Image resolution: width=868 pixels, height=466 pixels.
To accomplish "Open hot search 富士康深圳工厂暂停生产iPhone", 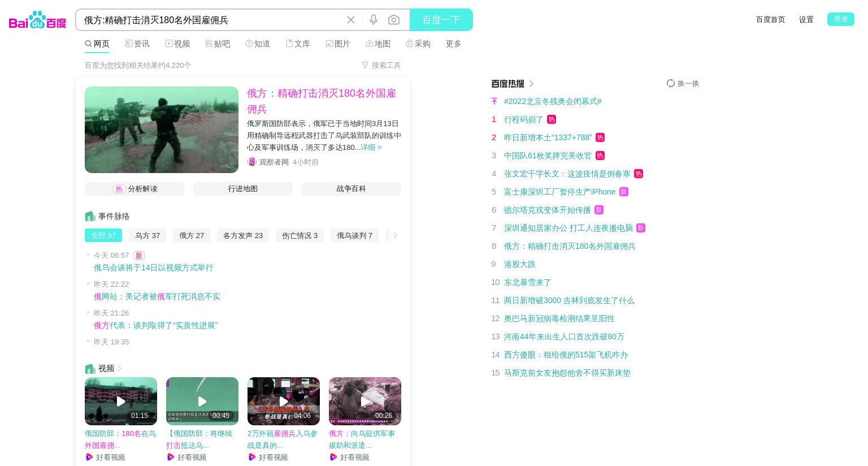I will coord(560,192).
